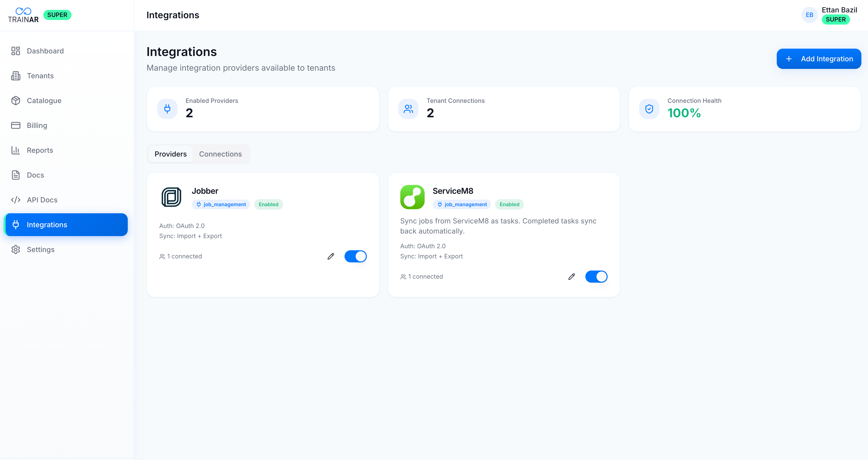Image resolution: width=868 pixels, height=460 pixels.
Task: Click the Add Integration button
Action: (x=819, y=58)
